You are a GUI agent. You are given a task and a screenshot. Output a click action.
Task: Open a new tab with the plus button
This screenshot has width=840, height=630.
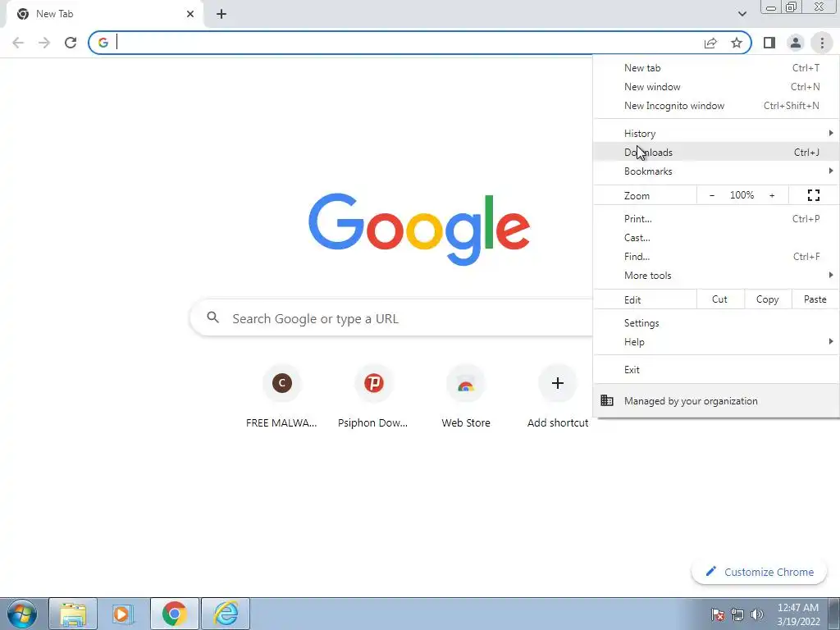click(221, 14)
